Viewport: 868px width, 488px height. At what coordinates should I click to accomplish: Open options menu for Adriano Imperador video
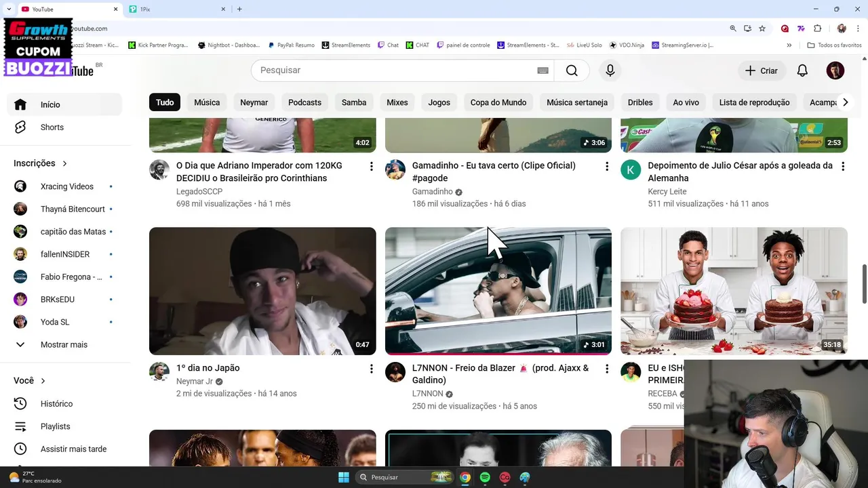371,166
